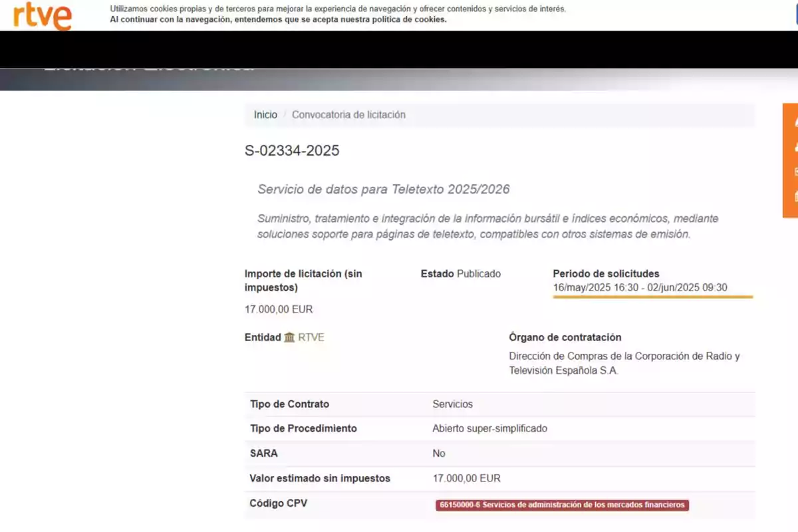This screenshot has width=798, height=532.
Task: Click the orange request period progress bar
Action: (652, 297)
